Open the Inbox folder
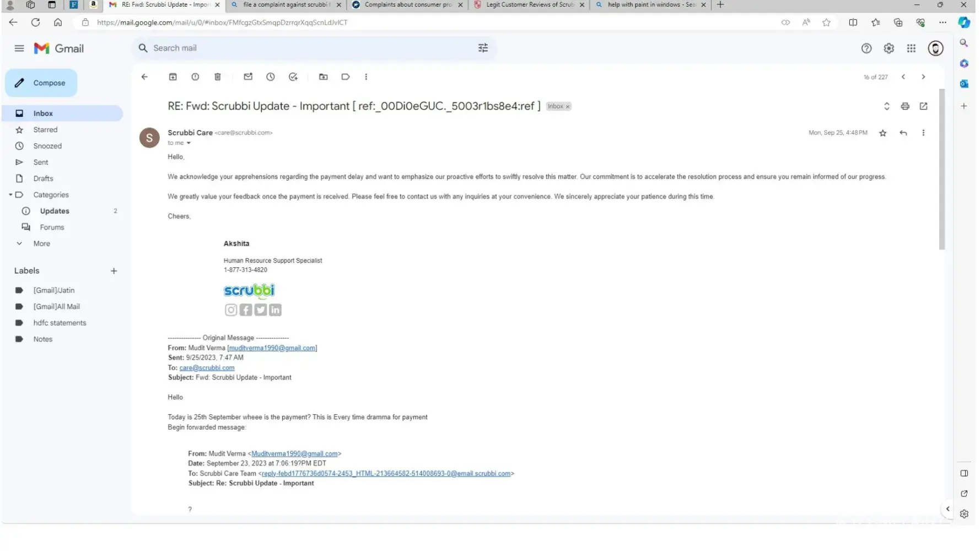Viewport: 980px width, 551px height. tap(62, 114)
